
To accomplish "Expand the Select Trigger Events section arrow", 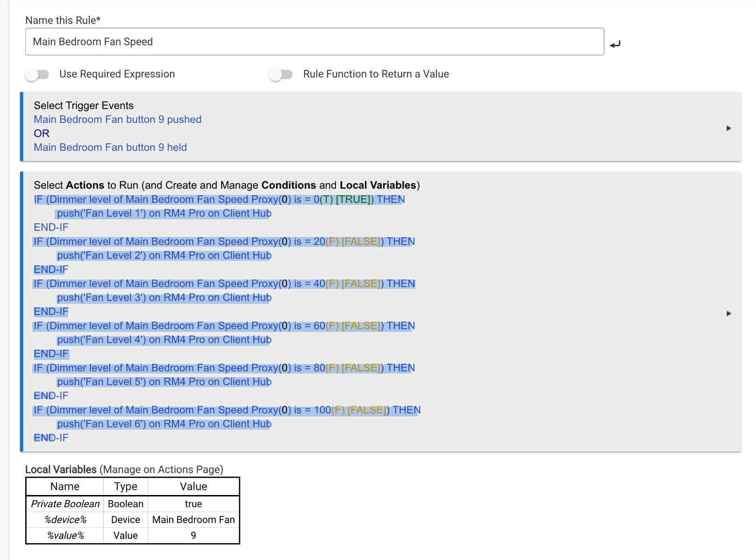I will [728, 128].
